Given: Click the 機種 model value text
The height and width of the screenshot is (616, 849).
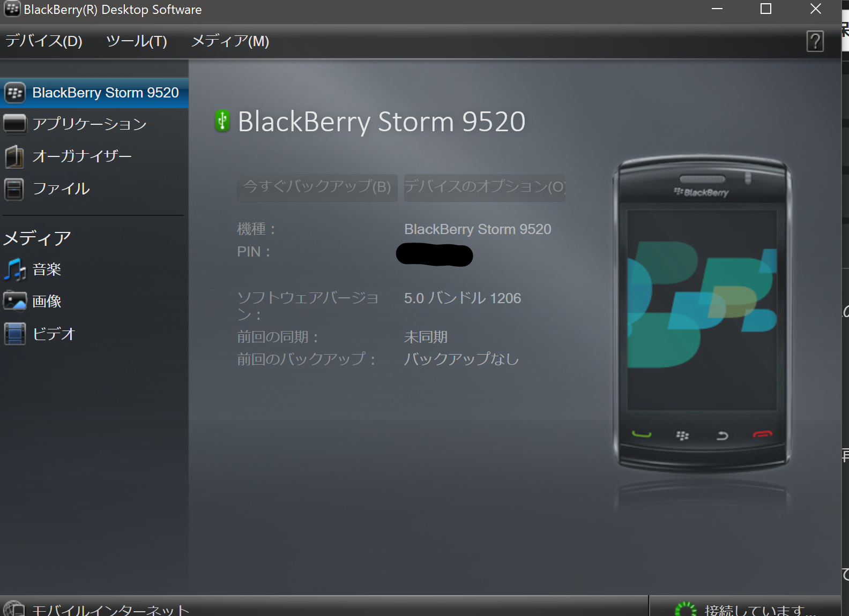Looking at the screenshot, I should 478,229.
